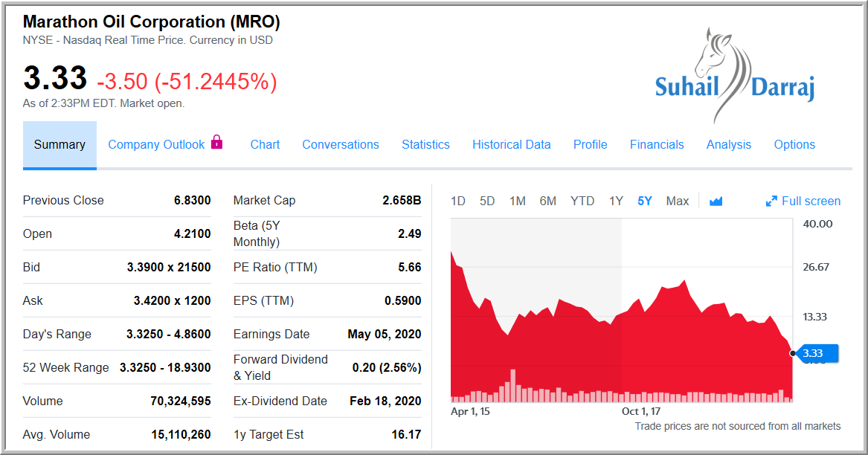
Task: Click the Day's Range value 3.3250 - 4.8600
Action: click(x=168, y=335)
